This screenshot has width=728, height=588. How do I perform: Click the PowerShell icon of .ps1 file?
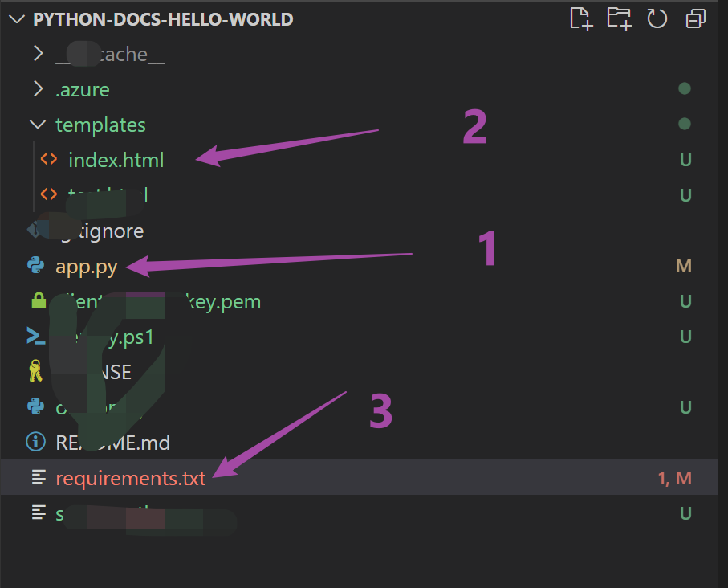(36, 337)
